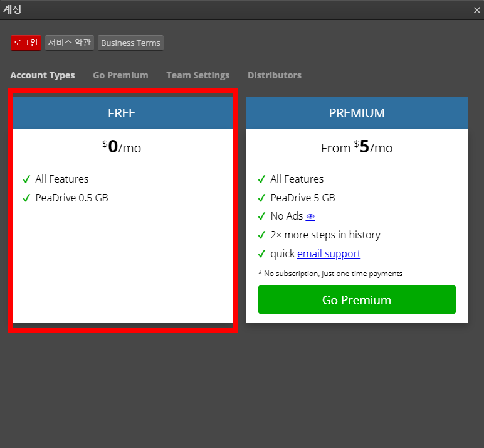Click All Features in the Premium plan
The image size is (484, 448).
tap(297, 179)
